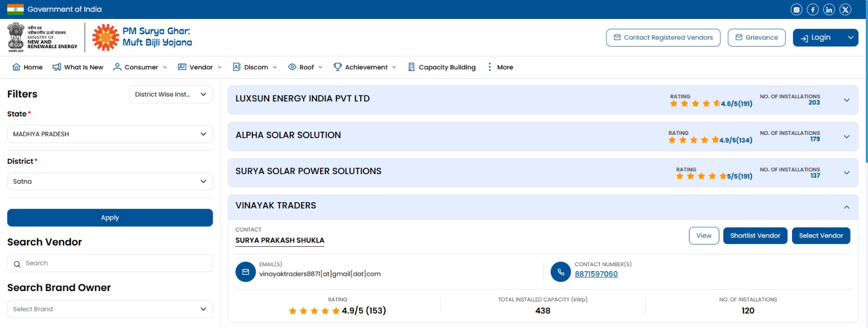The image size is (868, 328).
Task: Click the magnifier icon in Search Vendor
Action: tap(17, 264)
